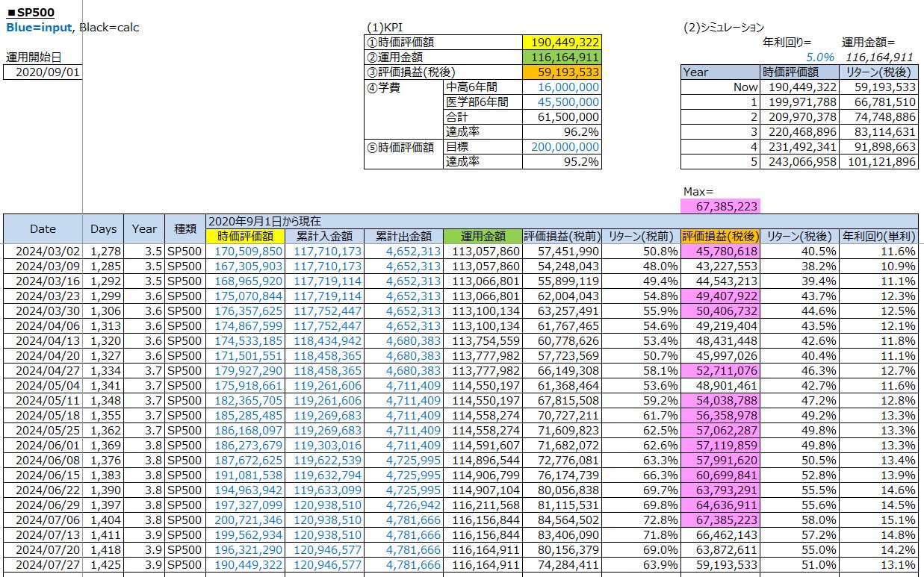Click the green 運用金額 table column header
Image resolution: width=924 pixels, height=577 pixels.
482,237
